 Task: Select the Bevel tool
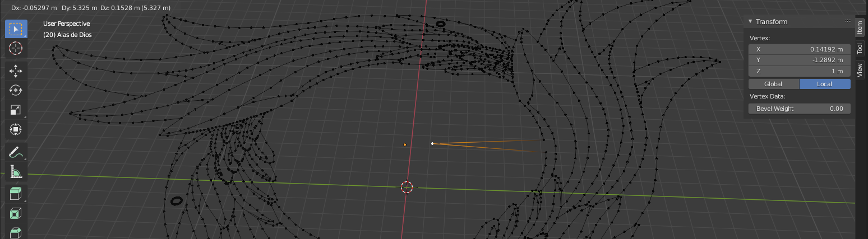coord(16,232)
